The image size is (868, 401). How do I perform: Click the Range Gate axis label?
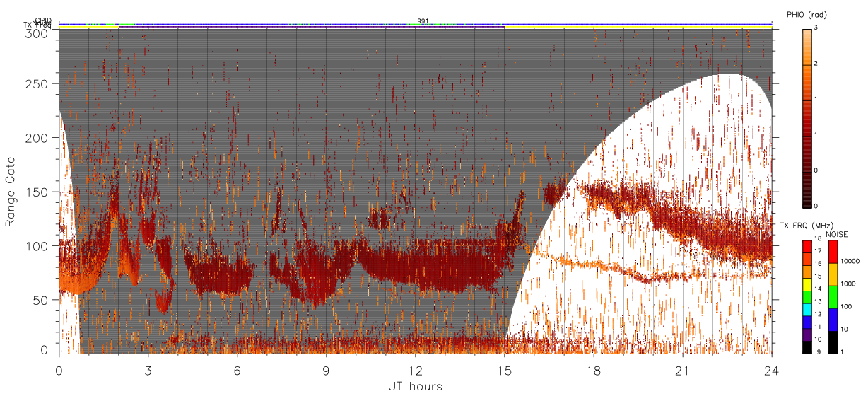pyautogui.click(x=11, y=192)
